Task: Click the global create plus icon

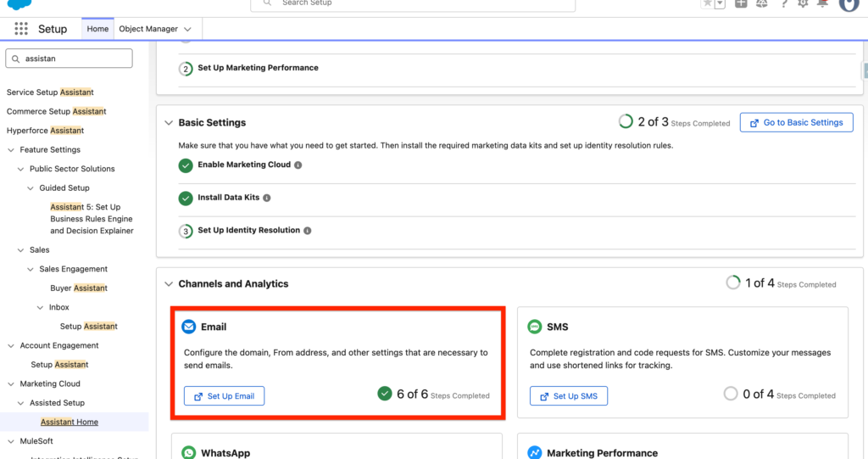Action: (742, 3)
